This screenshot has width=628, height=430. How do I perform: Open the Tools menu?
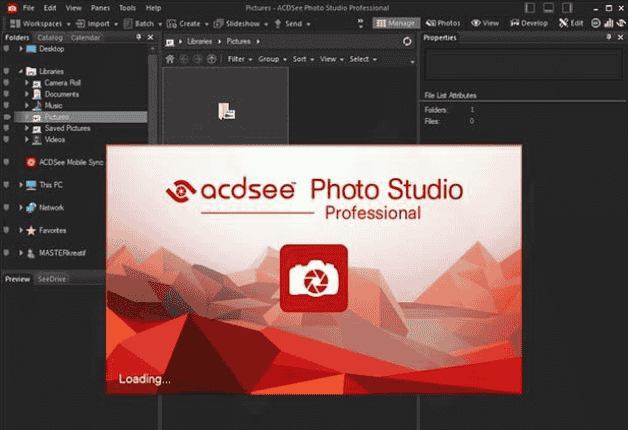[126, 7]
